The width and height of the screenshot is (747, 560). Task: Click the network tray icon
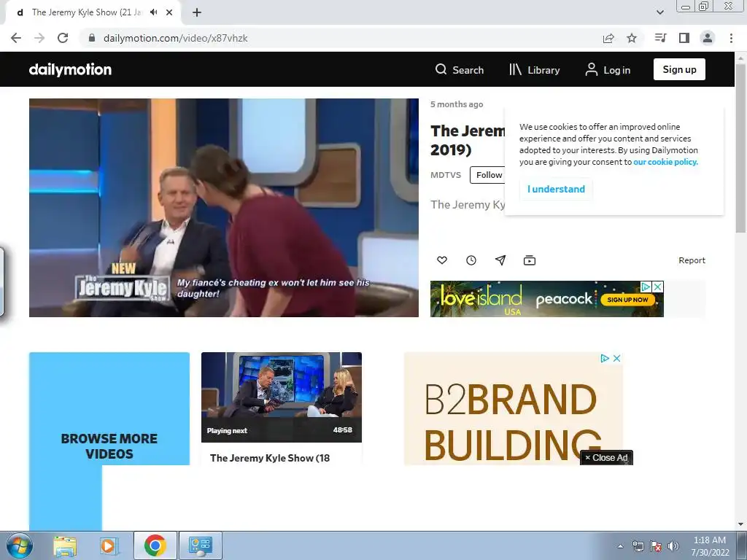pyautogui.click(x=638, y=546)
